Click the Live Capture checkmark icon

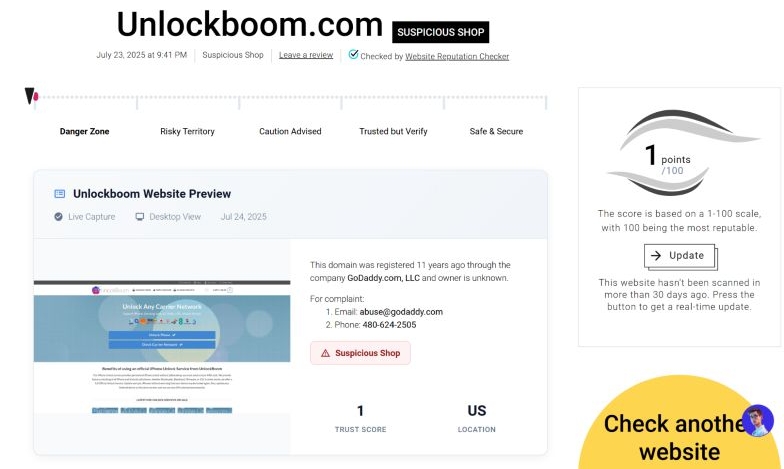pos(58,217)
